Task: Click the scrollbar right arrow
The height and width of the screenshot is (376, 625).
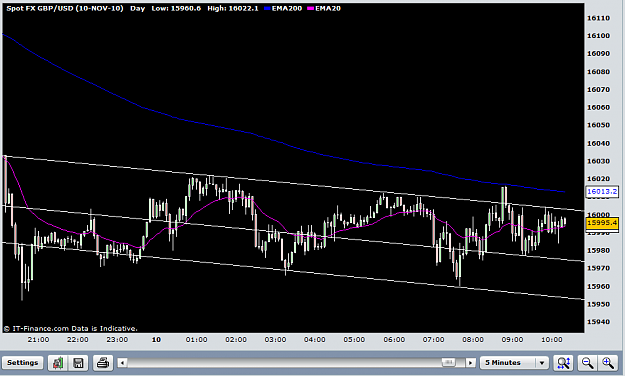Action: click(x=470, y=362)
